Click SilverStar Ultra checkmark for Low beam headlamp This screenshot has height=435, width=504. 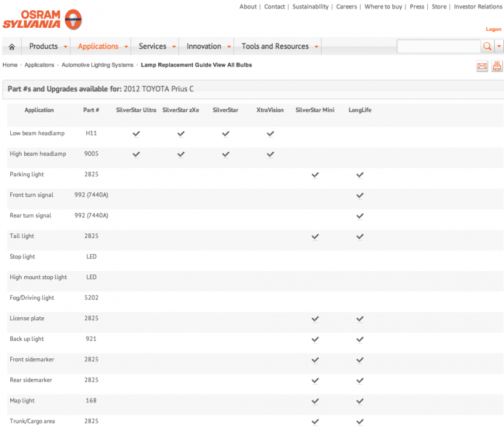[x=136, y=134]
